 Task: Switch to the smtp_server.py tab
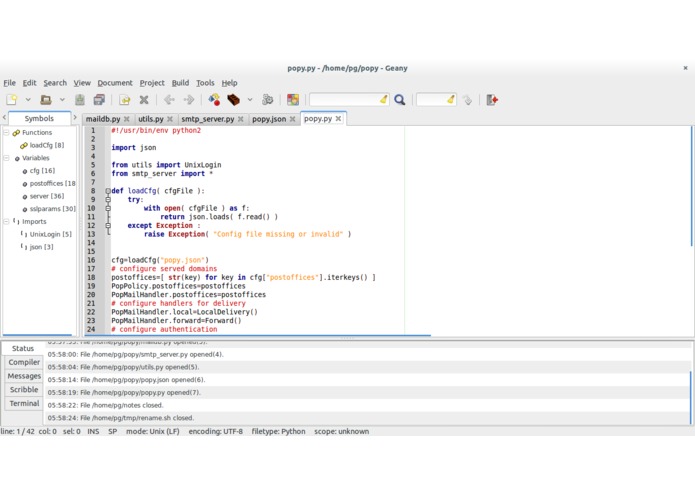point(207,119)
